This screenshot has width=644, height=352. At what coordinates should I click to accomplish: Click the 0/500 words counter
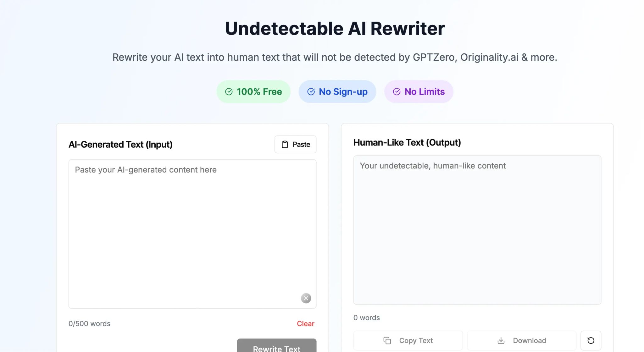pos(89,324)
